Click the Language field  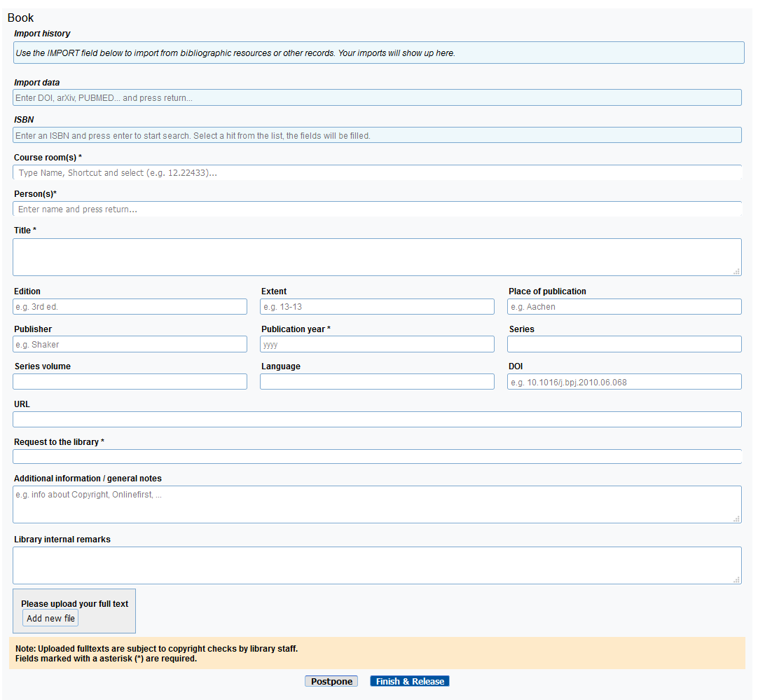(377, 381)
